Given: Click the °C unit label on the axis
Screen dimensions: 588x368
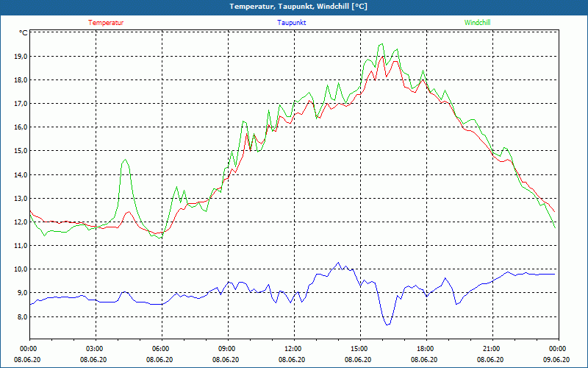Looking at the screenshot, I should (24, 33).
